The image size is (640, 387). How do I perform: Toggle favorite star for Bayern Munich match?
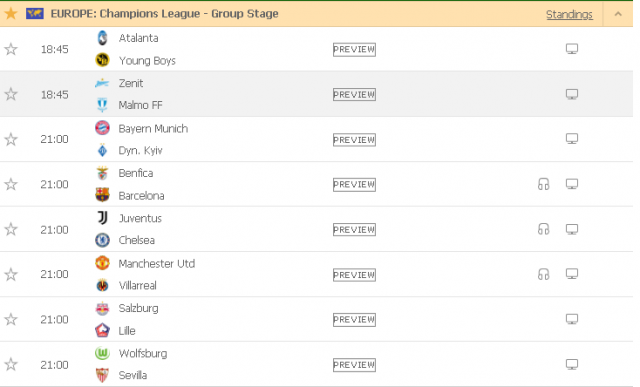pyautogui.click(x=11, y=139)
